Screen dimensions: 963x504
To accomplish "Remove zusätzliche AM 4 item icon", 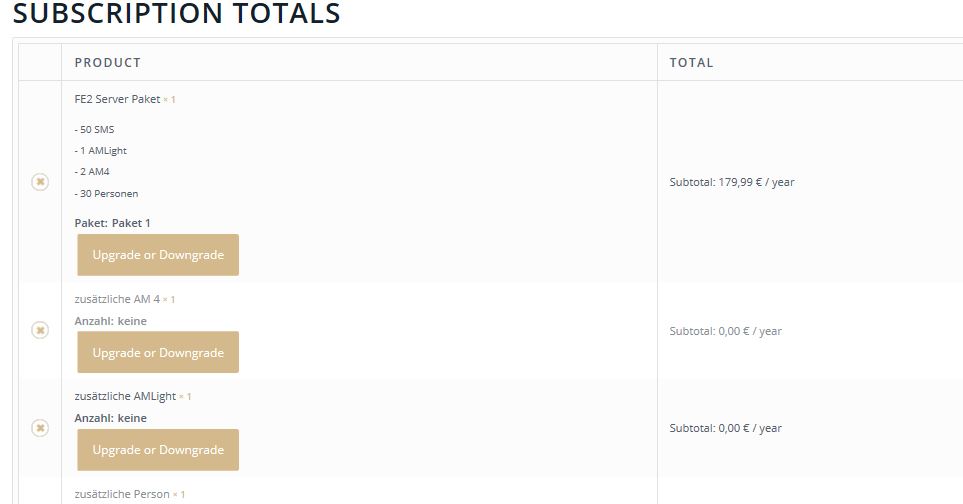I will tap(40, 330).
